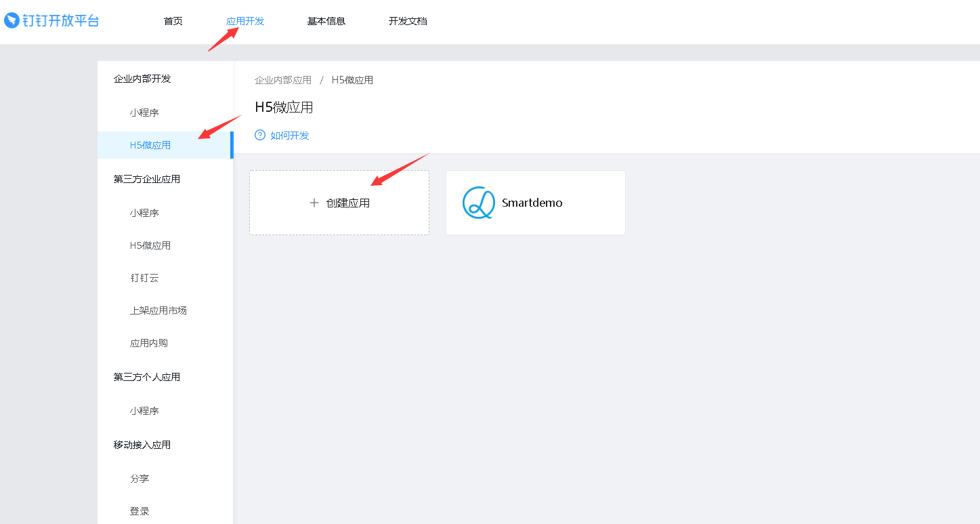Click the 如何开发 help link
The width and height of the screenshot is (980, 524).
290,135
